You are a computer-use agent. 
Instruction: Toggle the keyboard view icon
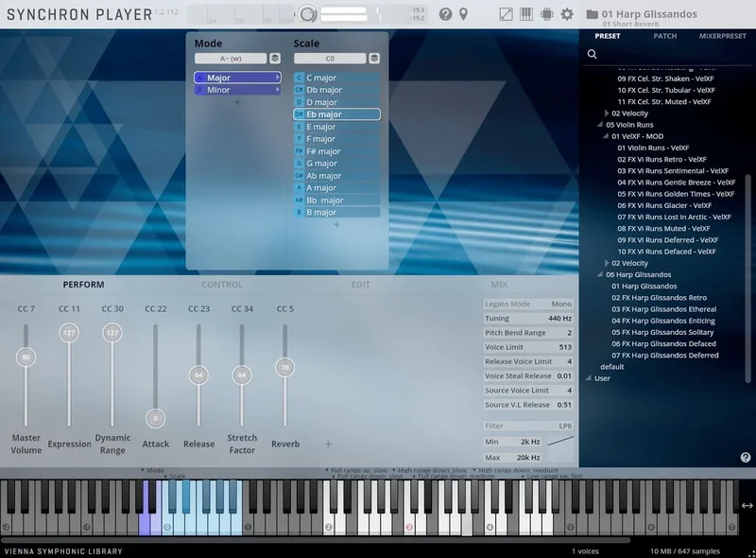[526, 14]
